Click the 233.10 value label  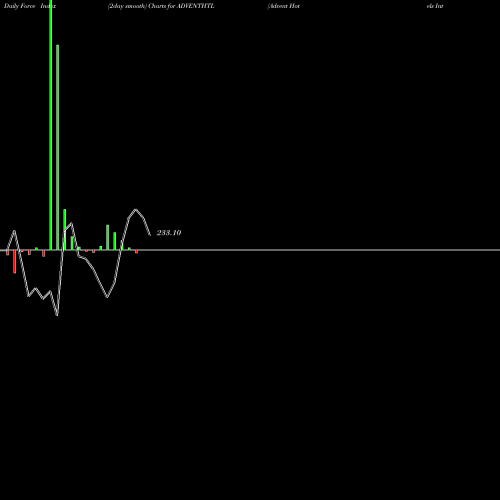[169, 233]
